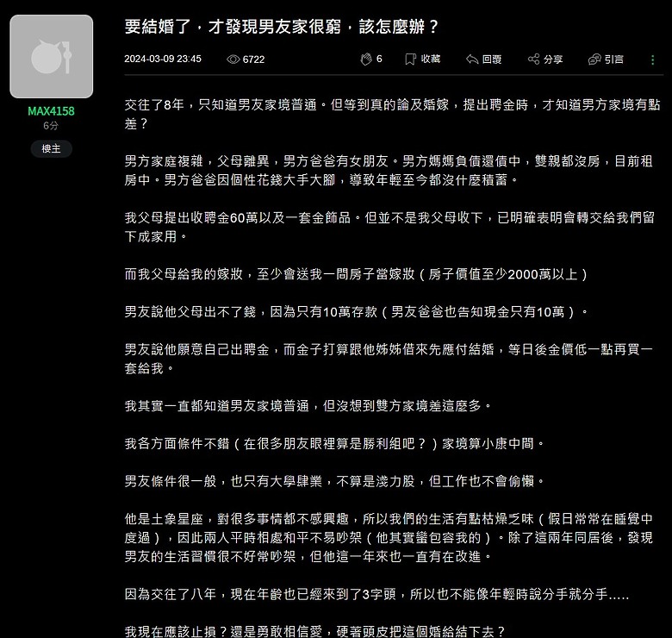Viewport: 672px width, 638px height.
Task: Click the eye view count icon
Action: click(x=233, y=59)
